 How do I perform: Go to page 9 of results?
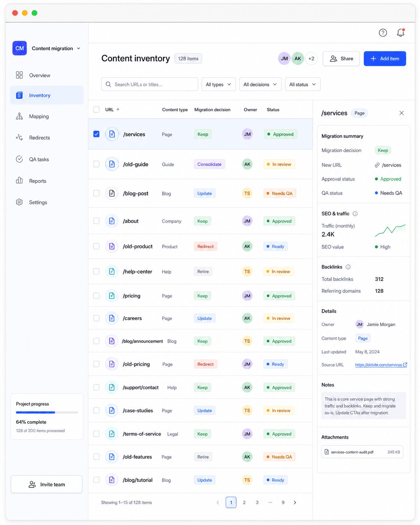(x=283, y=503)
